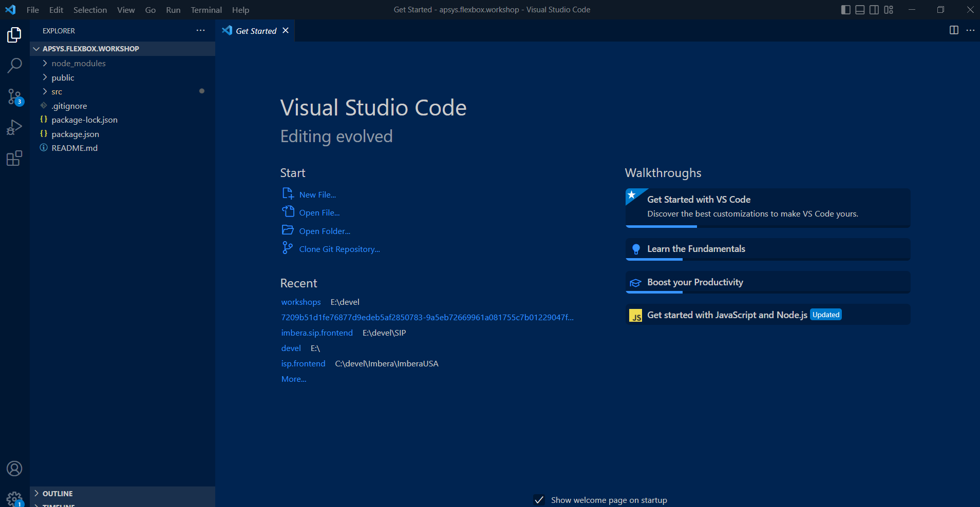
Task: Toggle the bottom Panel visibility
Action: [x=860, y=10]
